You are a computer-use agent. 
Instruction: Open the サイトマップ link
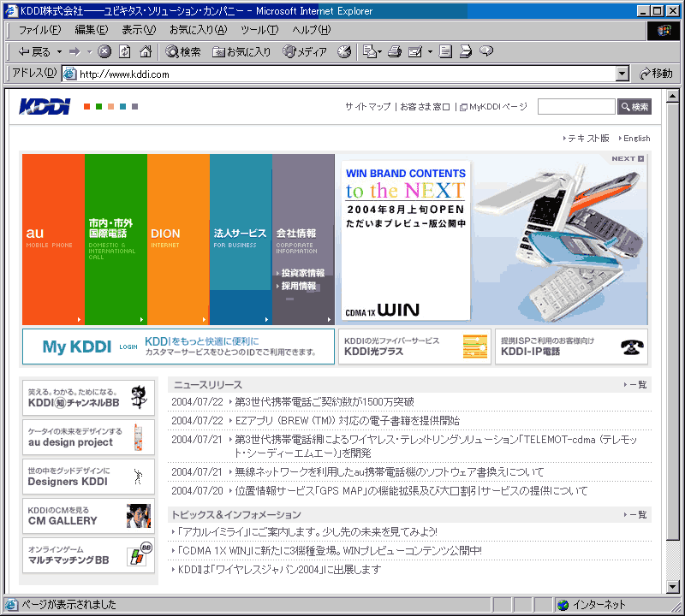point(368,107)
